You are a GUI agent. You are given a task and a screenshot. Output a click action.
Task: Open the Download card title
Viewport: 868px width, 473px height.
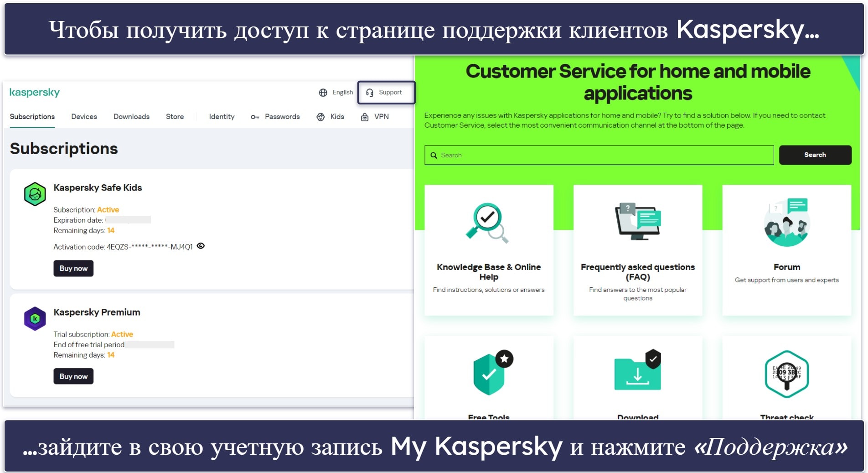coord(638,416)
